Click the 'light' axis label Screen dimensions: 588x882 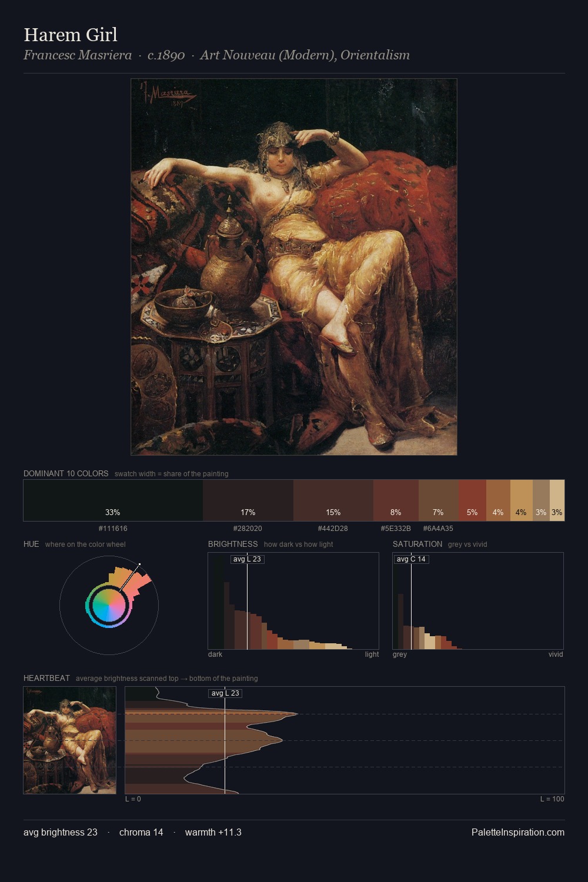pyautogui.click(x=372, y=654)
